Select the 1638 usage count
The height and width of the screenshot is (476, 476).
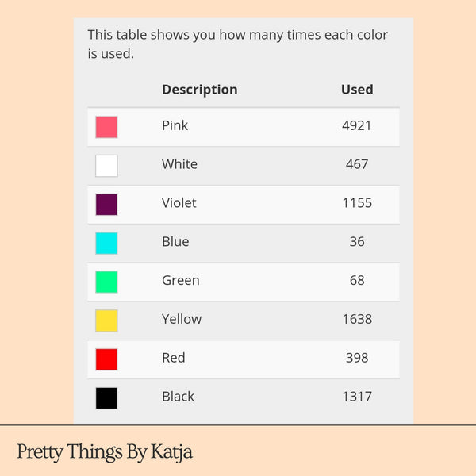pos(357,319)
